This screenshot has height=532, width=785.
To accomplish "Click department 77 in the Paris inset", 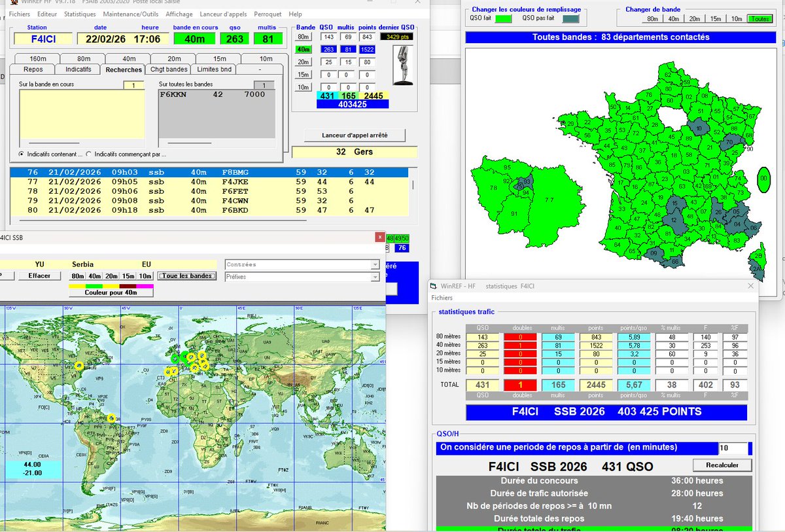I will click(x=548, y=200).
